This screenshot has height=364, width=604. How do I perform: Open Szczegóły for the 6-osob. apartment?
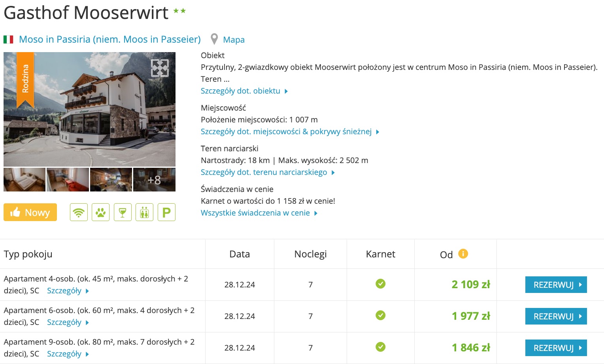pyautogui.click(x=68, y=323)
